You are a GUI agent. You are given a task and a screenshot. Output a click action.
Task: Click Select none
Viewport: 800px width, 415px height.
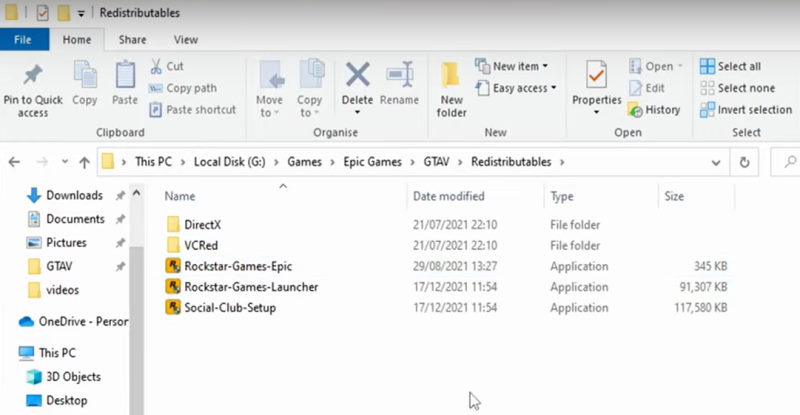[x=737, y=88]
